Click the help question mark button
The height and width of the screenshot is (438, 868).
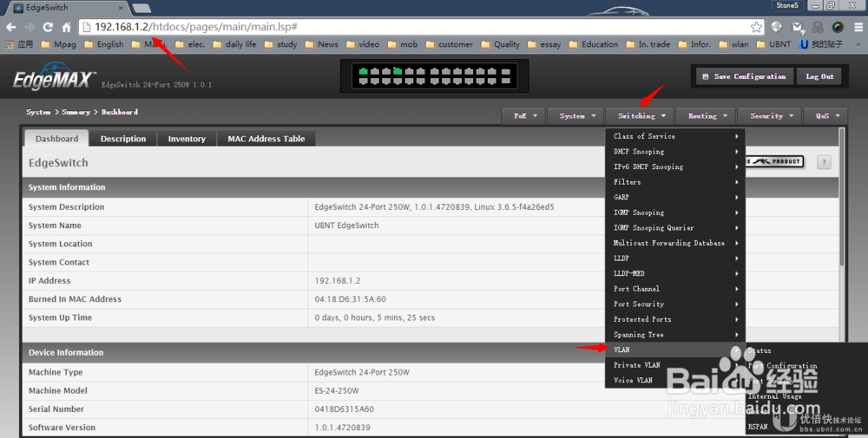[x=824, y=162]
